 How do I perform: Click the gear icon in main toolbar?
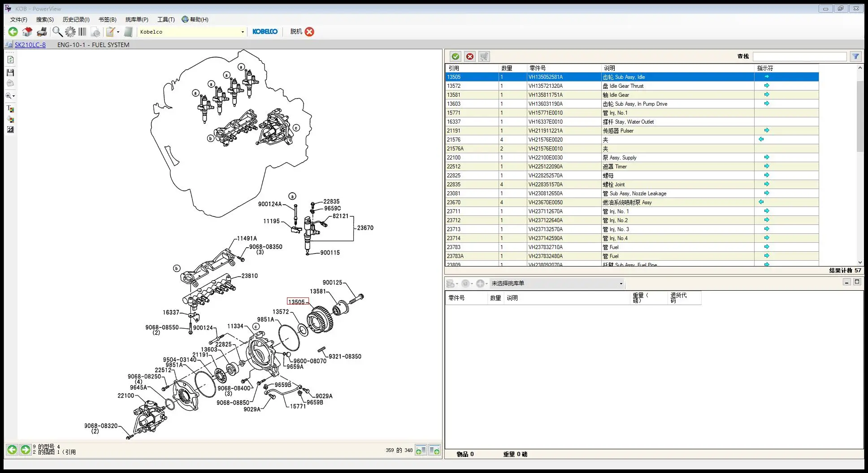(70, 32)
